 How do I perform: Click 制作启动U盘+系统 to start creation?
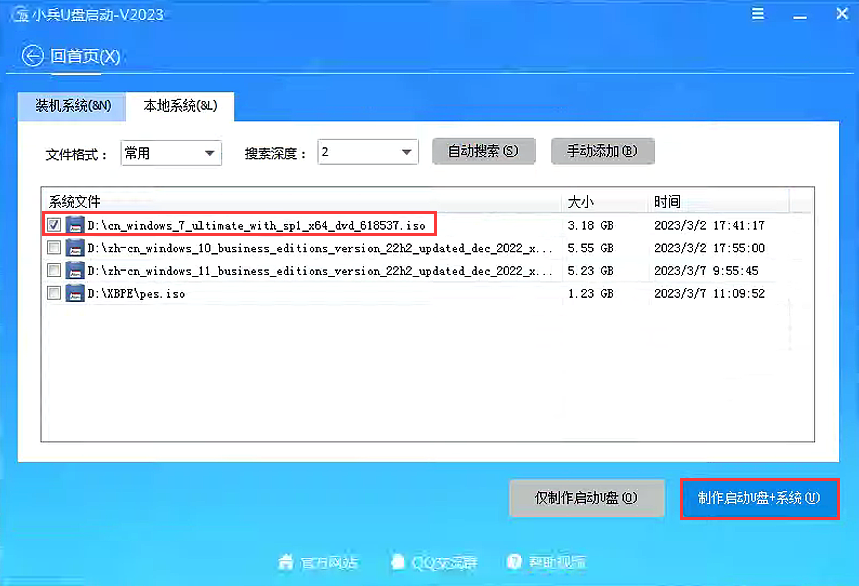click(x=759, y=498)
